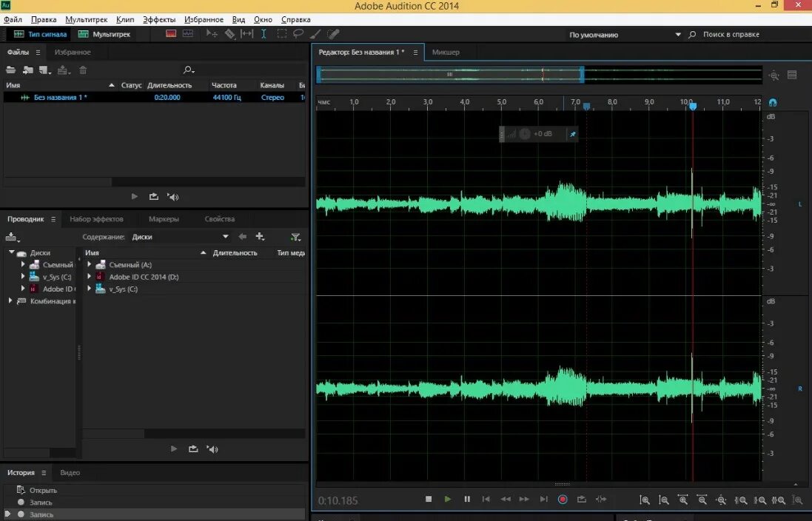Select the Lasso Selection tool
Screen dimensions: 812x521
coord(298,34)
